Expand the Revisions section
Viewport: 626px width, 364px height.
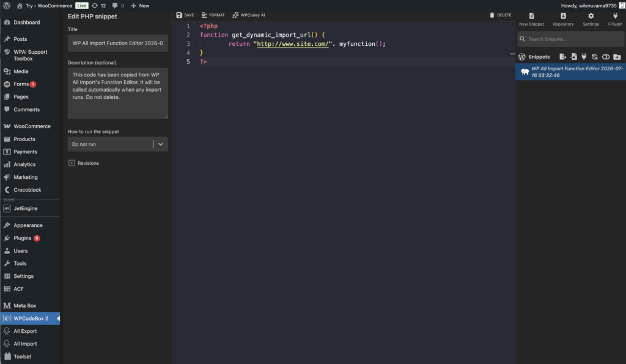[84, 163]
